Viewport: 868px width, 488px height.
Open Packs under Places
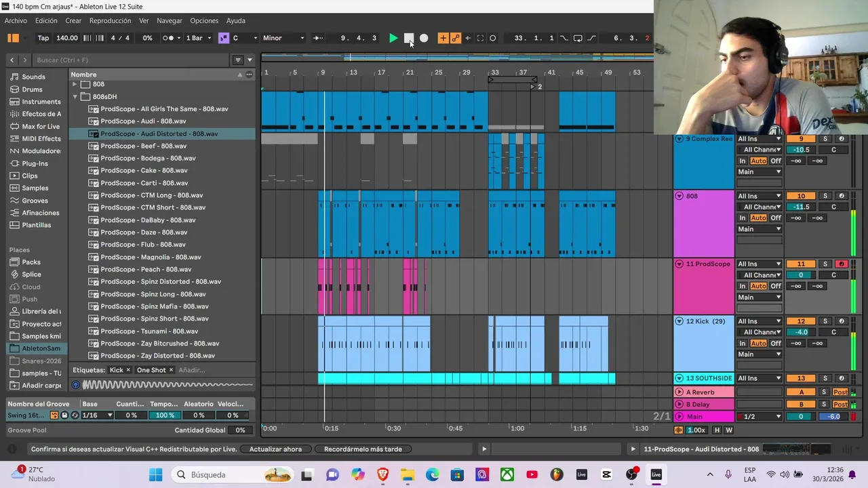point(31,262)
